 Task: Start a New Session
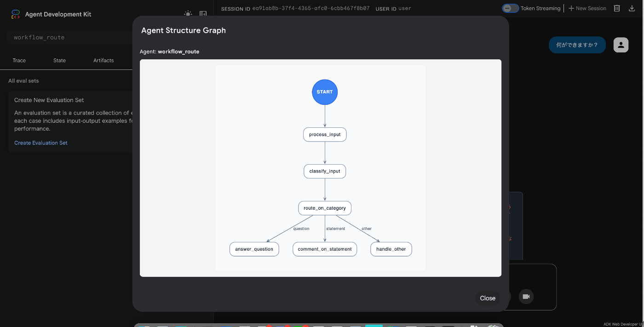click(x=587, y=8)
